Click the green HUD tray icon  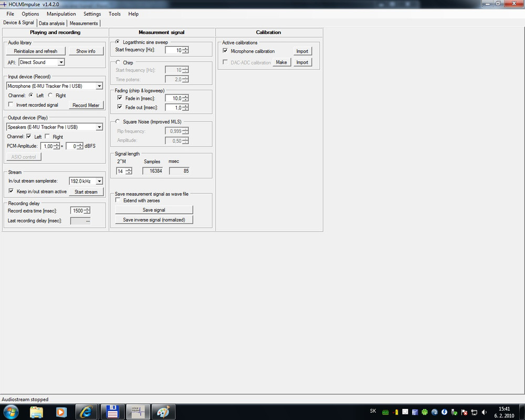pyautogui.click(x=385, y=412)
